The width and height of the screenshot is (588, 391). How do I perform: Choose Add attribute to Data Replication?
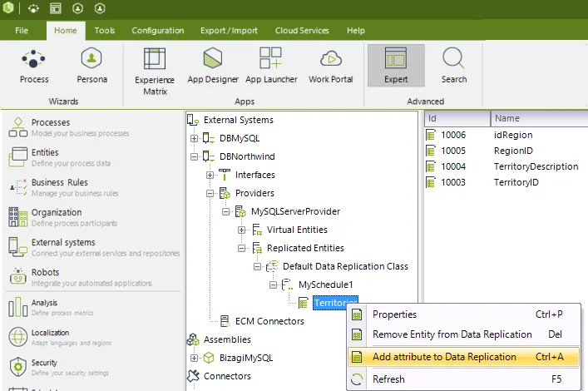pos(463,357)
